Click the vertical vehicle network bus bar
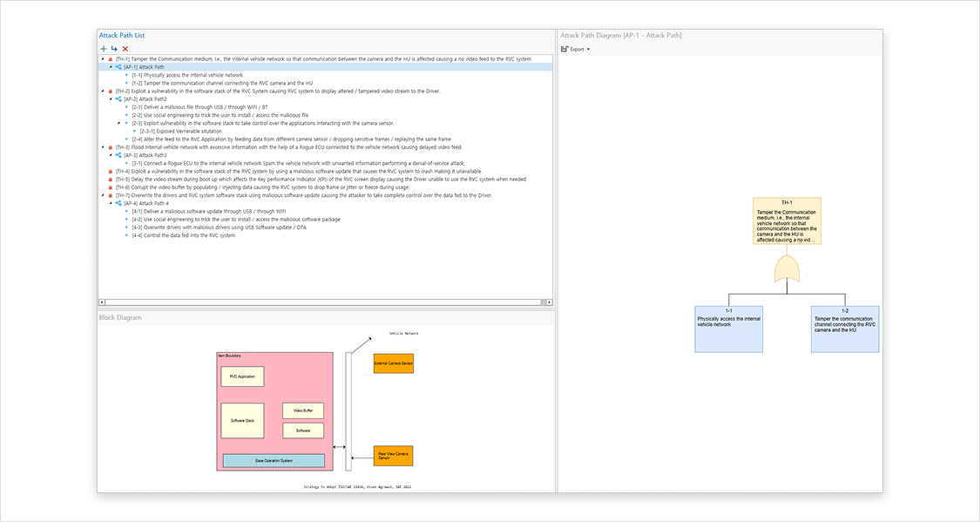 coord(348,411)
